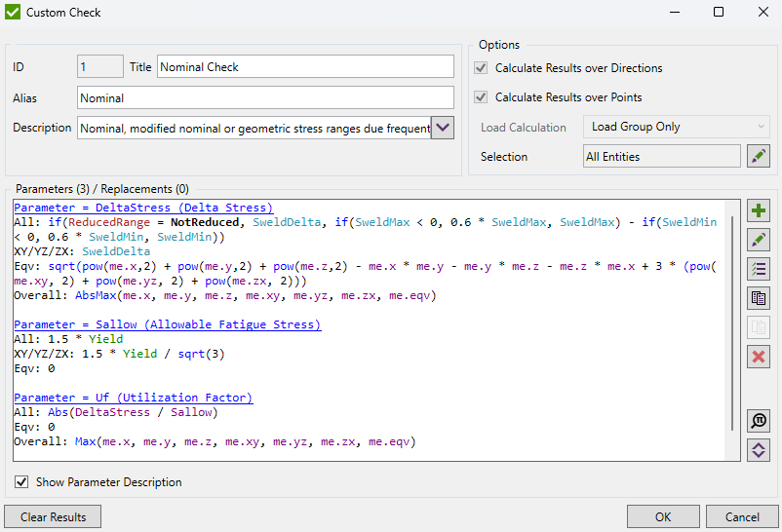The width and height of the screenshot is (782, 532).
Task: Click into the Title input field
Action: click(305, 66)
